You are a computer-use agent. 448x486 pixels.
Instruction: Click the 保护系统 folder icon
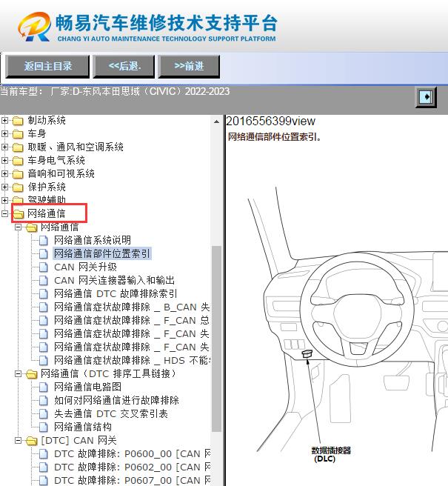[18, 187]
